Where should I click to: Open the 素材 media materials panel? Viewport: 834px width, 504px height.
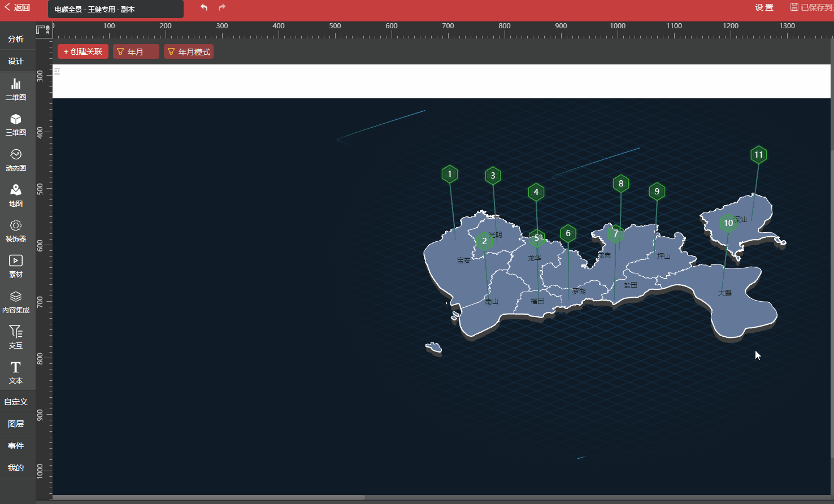click(x=16, y=266)
